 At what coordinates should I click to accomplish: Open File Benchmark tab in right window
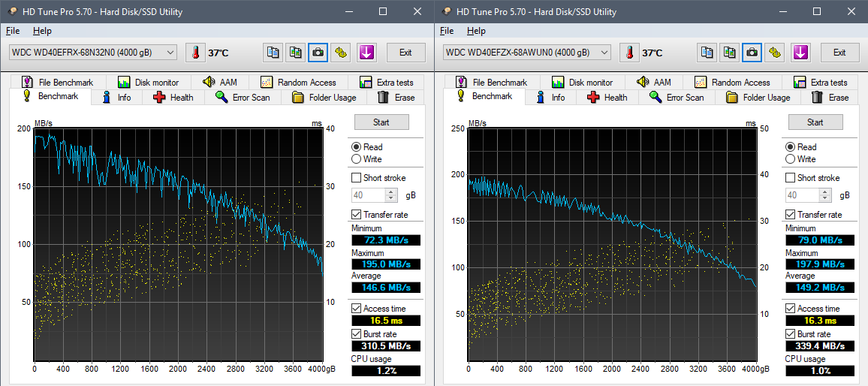492,82
